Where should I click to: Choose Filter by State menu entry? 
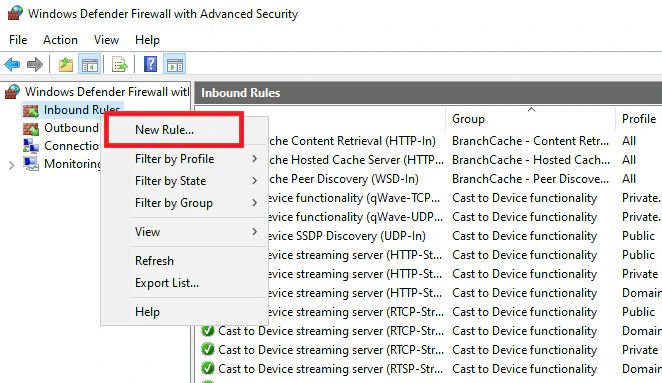click(x=184, y=181)
